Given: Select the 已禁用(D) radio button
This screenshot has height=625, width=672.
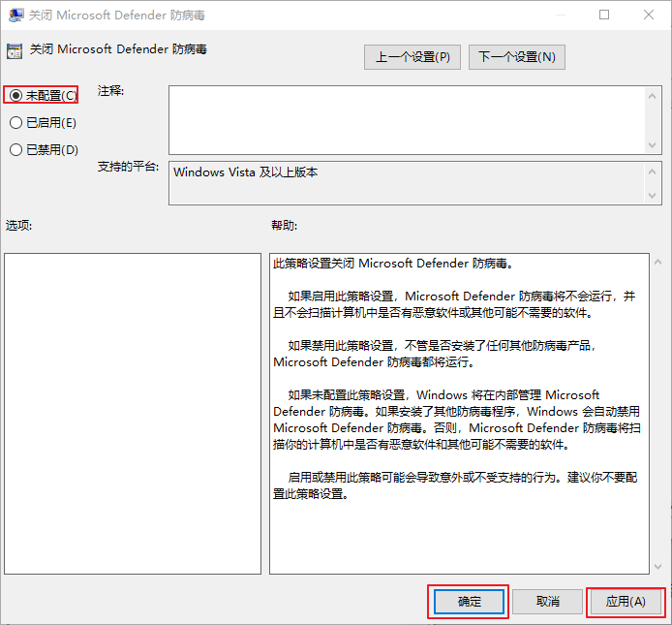Looking at the screenshot, I should tap(44, 149).
